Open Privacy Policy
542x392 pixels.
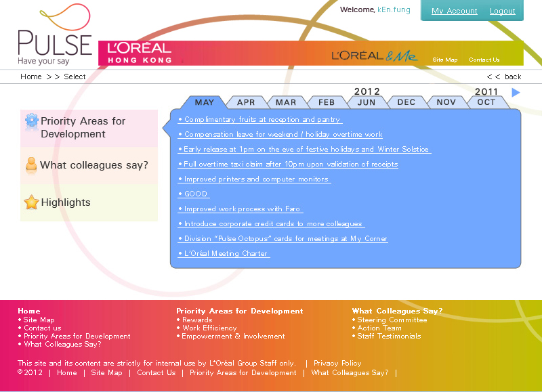337,363
